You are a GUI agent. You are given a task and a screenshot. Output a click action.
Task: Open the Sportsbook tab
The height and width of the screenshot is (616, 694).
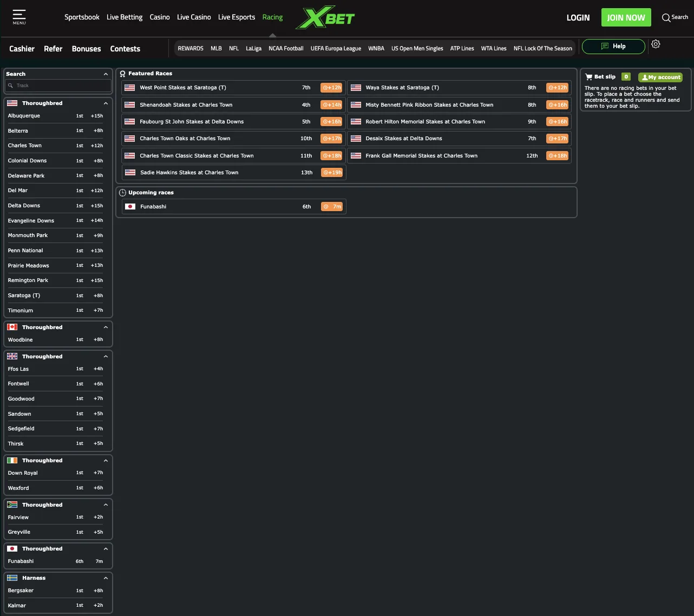82,17
